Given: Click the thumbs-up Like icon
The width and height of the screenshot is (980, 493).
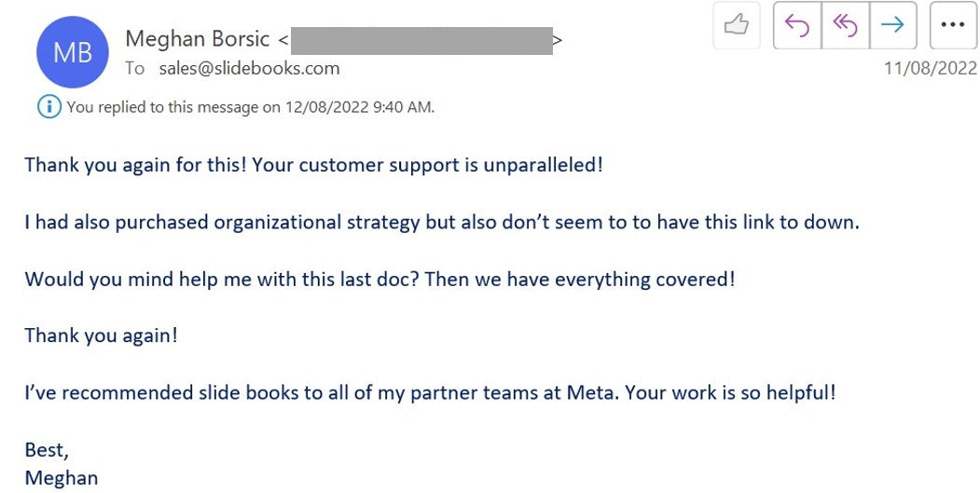Looking at the screenshot, I should (737, 25).
